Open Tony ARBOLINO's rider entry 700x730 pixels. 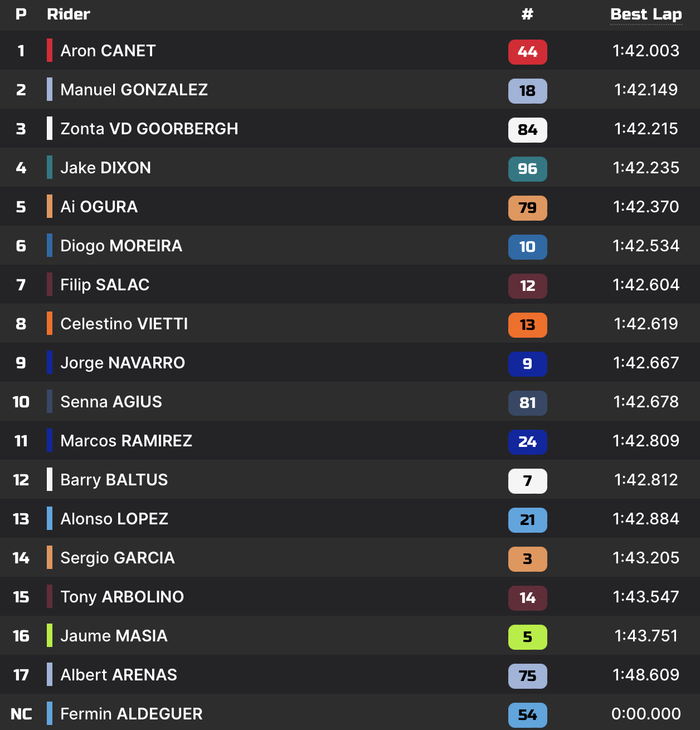(122, 597)
